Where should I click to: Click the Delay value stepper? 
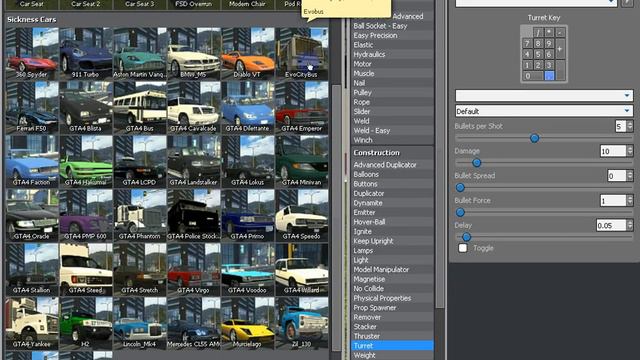point(630,225)
